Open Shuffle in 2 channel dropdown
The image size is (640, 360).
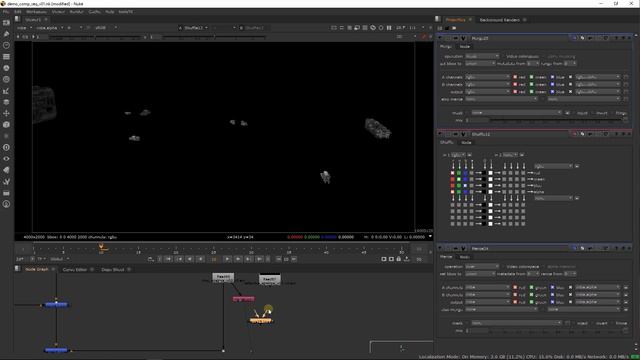pos(510,155)
